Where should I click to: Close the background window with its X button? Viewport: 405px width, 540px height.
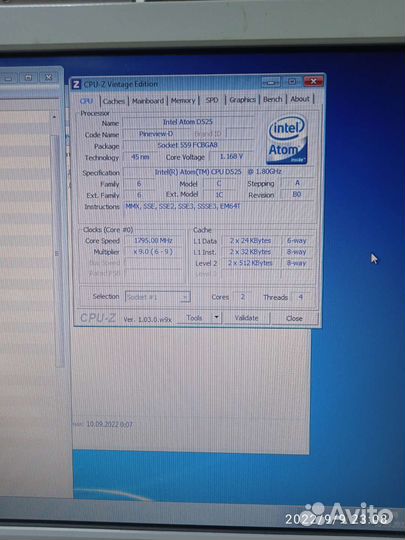pos(49,77)
